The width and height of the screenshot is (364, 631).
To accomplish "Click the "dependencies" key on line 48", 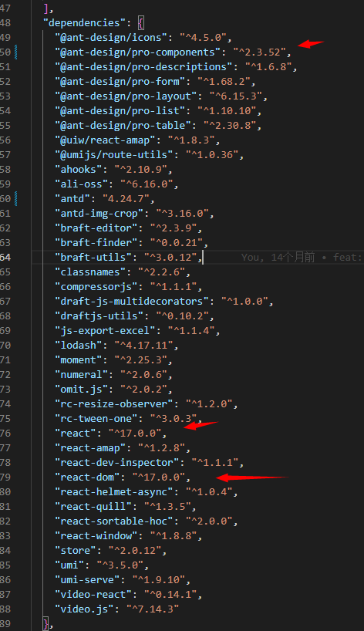I will [x=84, y=23].
